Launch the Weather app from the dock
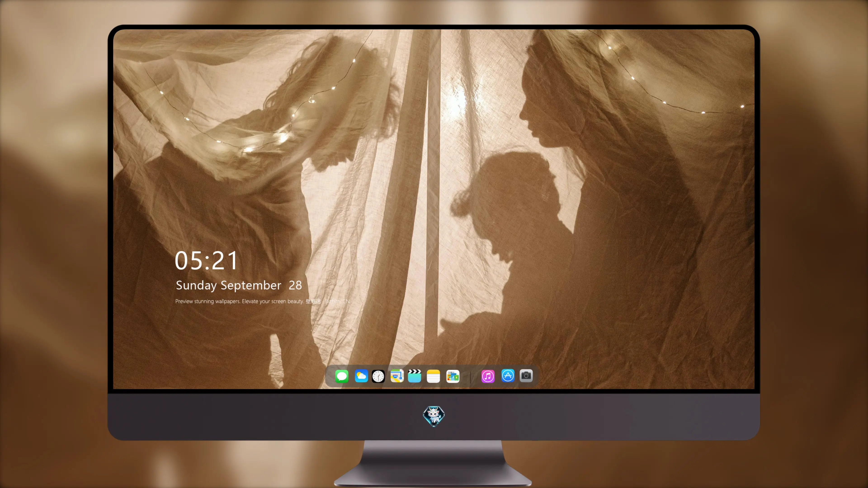The height and width of the screenshot is (488, 868). pyautogui.click(x=361, y=376)
